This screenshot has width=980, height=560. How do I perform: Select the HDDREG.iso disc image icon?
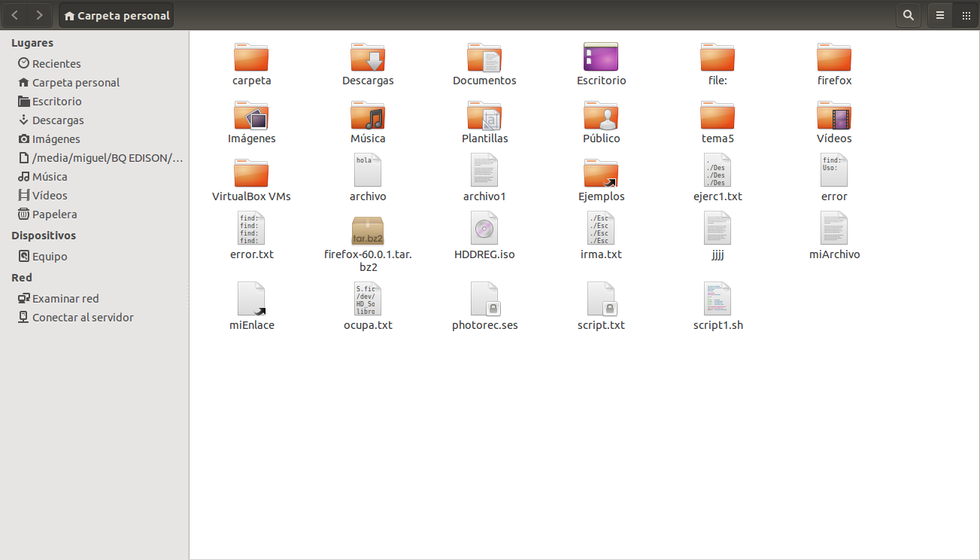tap(484, 228)
